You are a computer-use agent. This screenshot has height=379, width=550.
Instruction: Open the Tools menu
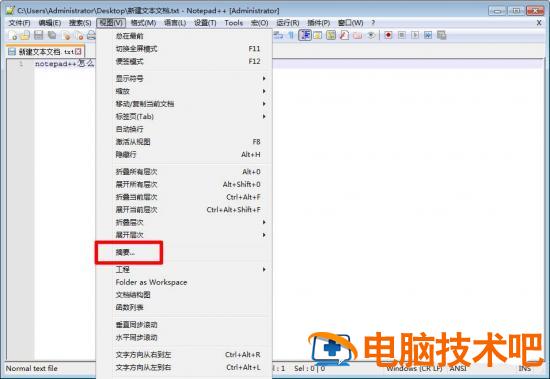(234, 23)
